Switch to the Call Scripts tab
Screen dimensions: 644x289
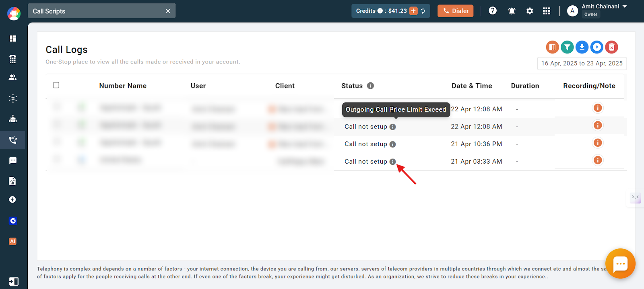point(101,11)
